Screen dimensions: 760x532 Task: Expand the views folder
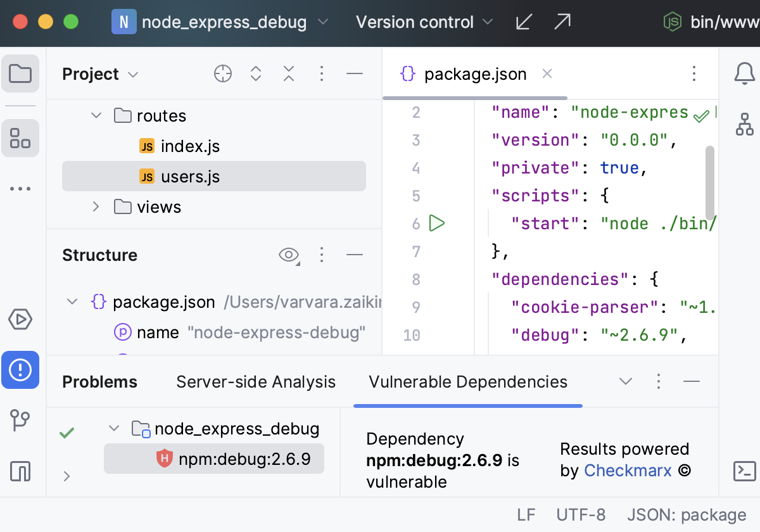click(x=96, y=207)
